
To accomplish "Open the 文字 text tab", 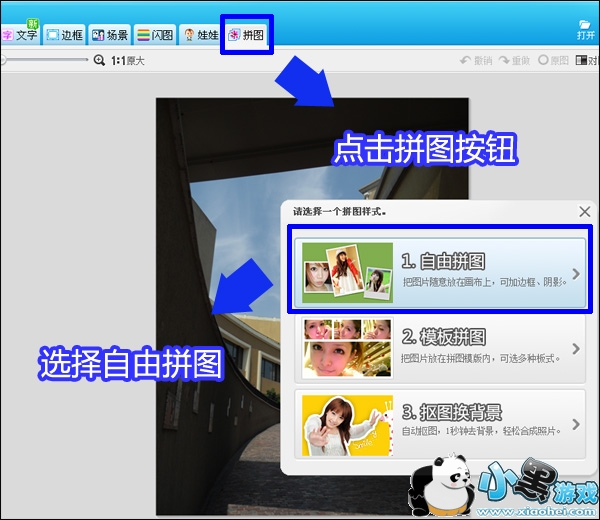I will pyautogui.click(x=20, y=35).
